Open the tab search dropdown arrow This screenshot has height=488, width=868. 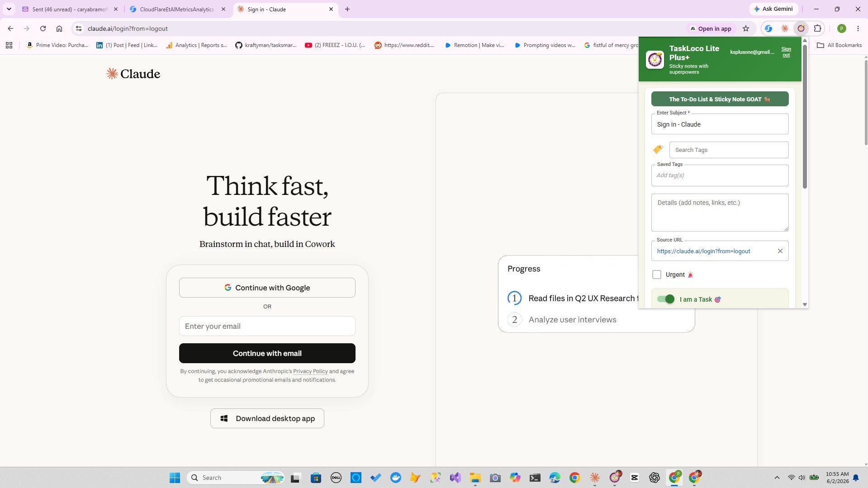[9, 9]
